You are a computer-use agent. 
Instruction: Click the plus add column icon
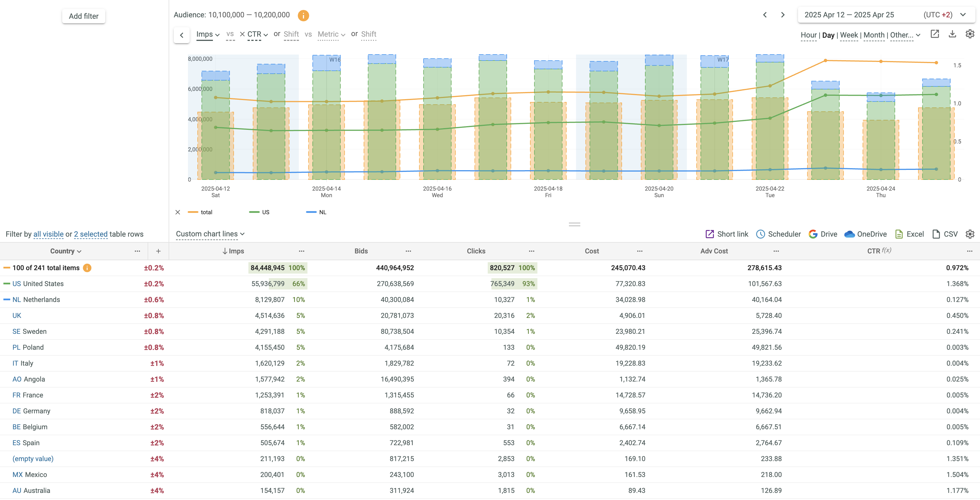pyautogui.click(x=158, y=251)
